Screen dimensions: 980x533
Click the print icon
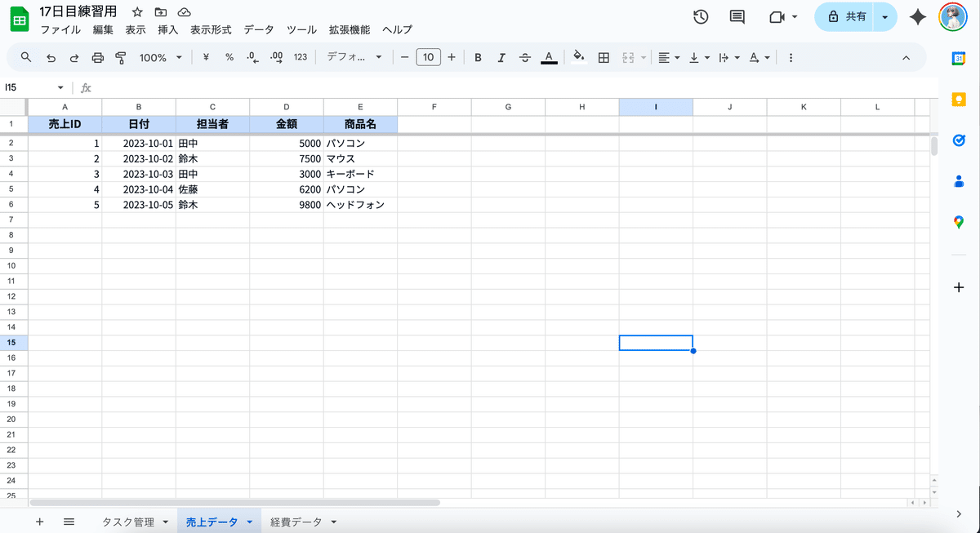pos(97,57)
